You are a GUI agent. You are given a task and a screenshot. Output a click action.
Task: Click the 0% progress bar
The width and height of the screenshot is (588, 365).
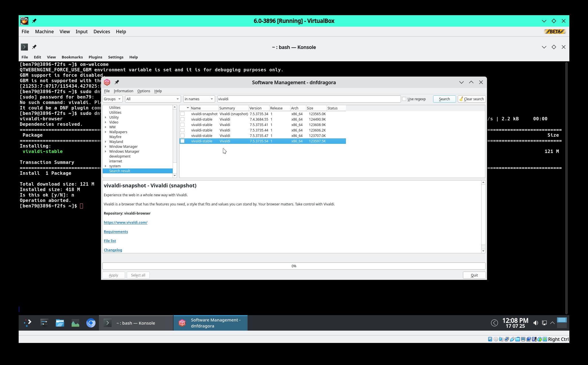point(294,266)
